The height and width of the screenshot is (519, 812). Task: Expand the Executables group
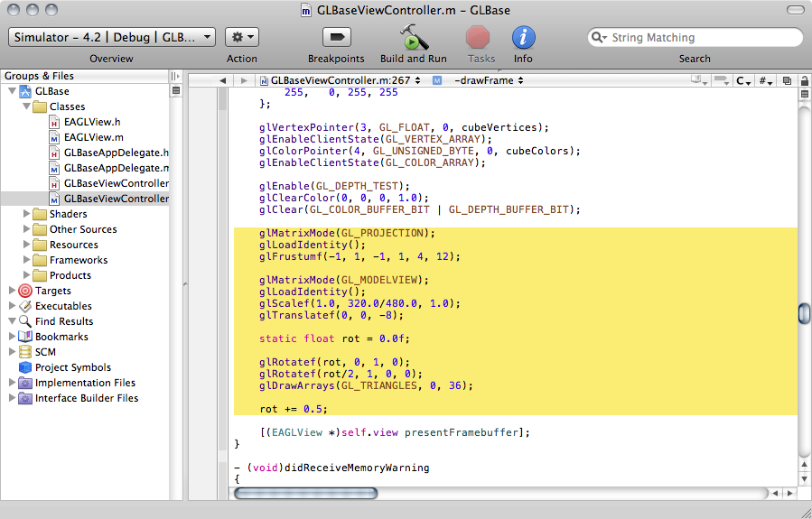tap(12, 306)
